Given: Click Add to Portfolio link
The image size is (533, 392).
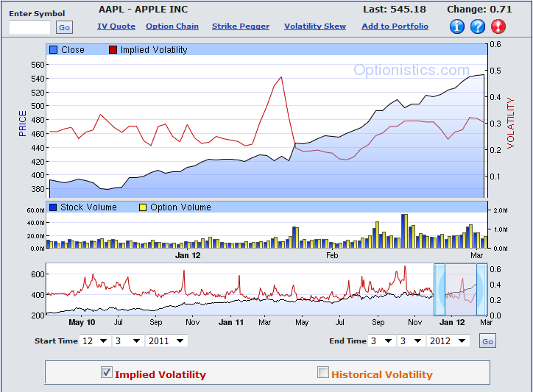Looking at the screenshot, I should (395, 26).
